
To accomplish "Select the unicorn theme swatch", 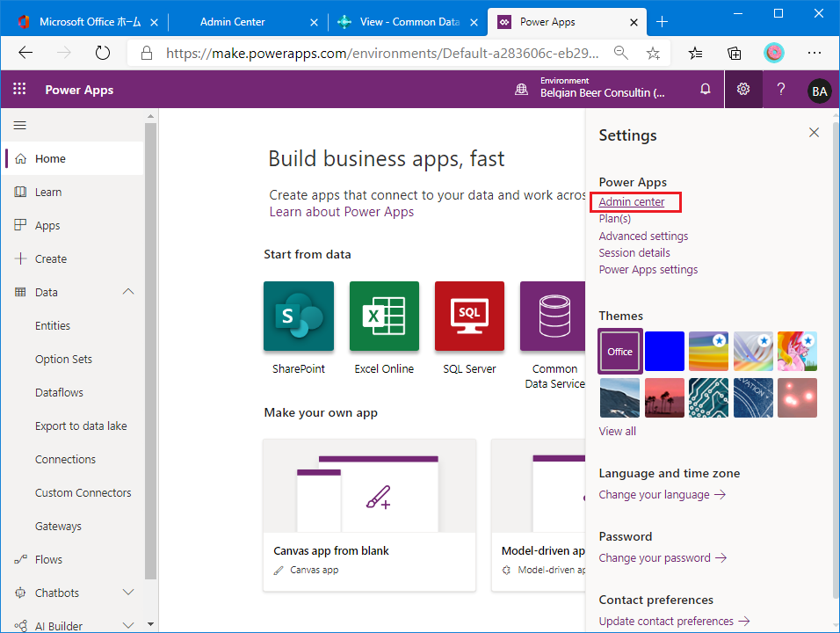I will tap(797, 351).
